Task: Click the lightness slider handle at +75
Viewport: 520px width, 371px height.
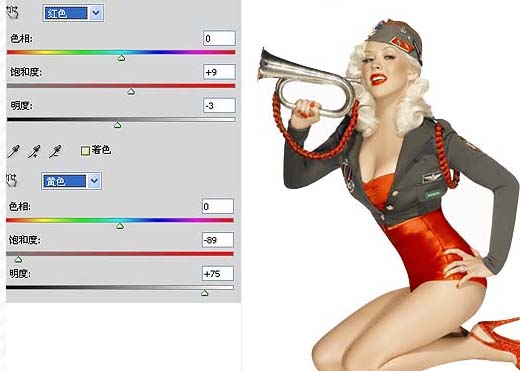Action: click(x=205, y=293)
